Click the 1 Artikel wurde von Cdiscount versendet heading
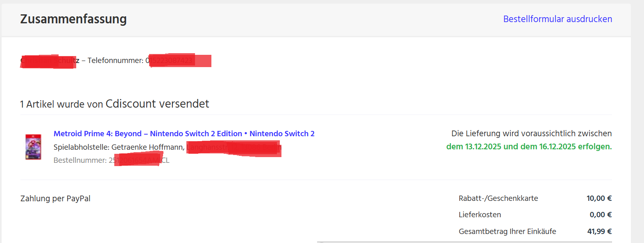This screenshot has width=644, height=243. pyautogui.click(x=114, y=103)
